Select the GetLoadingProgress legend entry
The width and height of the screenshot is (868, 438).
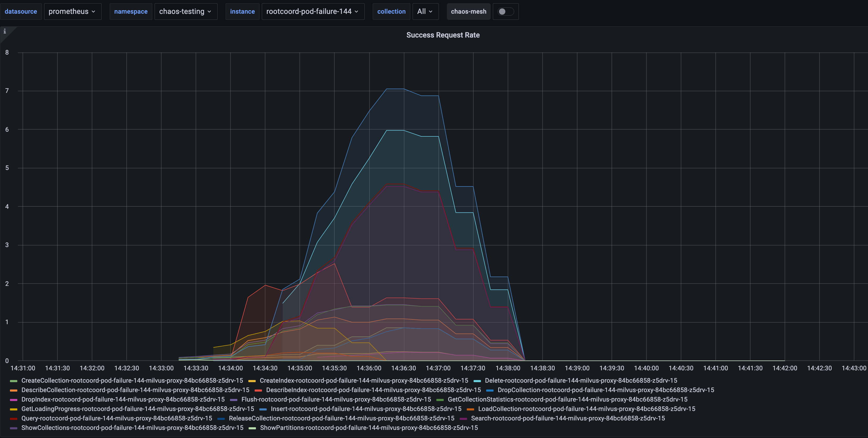[x=137, y=409]
